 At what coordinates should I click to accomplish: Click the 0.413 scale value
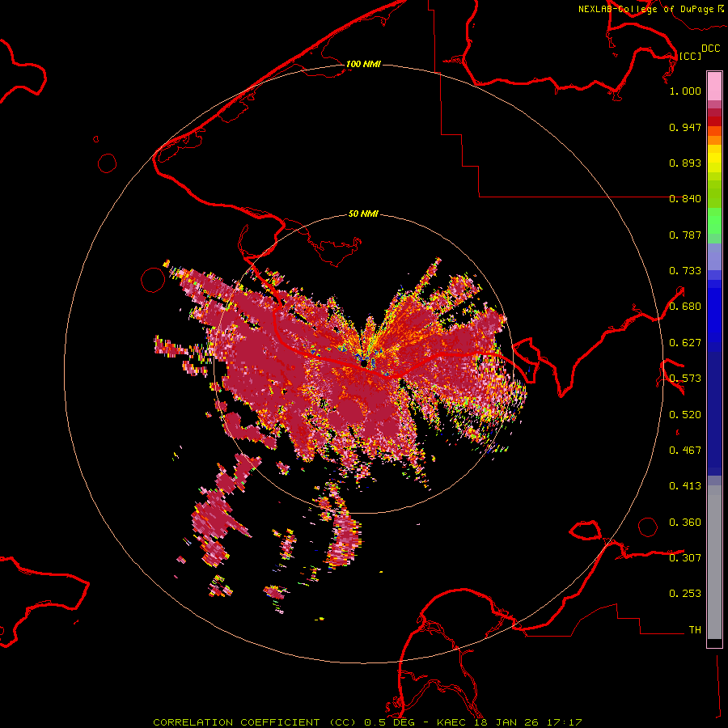click(x=685, y=486)
